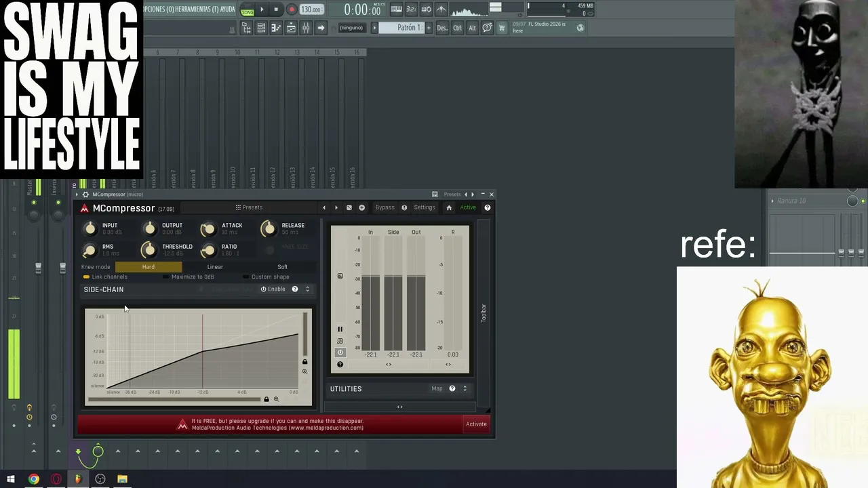Click Activate in the MeldaProduction banner
Image resolution: width=868 pixels, height=488 pixels.
click(476, 424)
